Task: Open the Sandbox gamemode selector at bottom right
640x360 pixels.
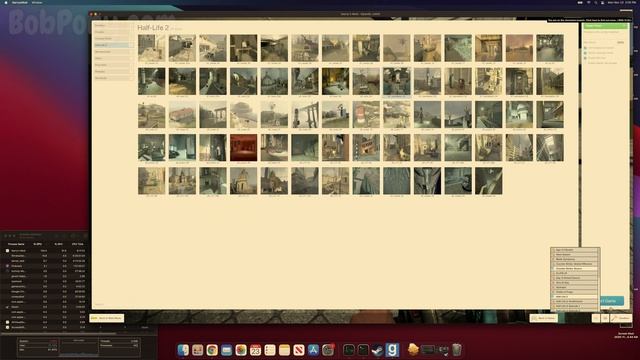Action: pyautogui.click(x=621, y=318)
